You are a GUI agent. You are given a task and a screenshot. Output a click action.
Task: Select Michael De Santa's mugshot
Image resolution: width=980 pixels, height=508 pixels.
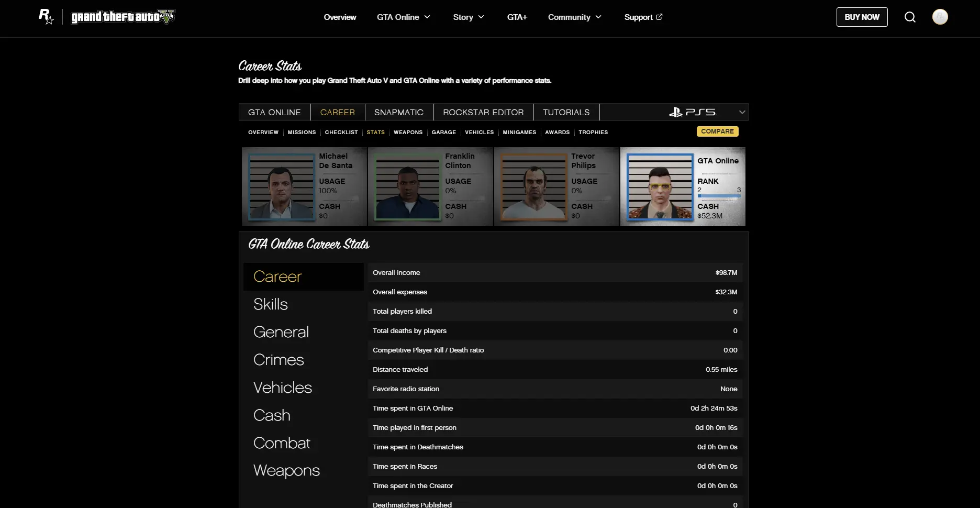[x=281, y=187]
